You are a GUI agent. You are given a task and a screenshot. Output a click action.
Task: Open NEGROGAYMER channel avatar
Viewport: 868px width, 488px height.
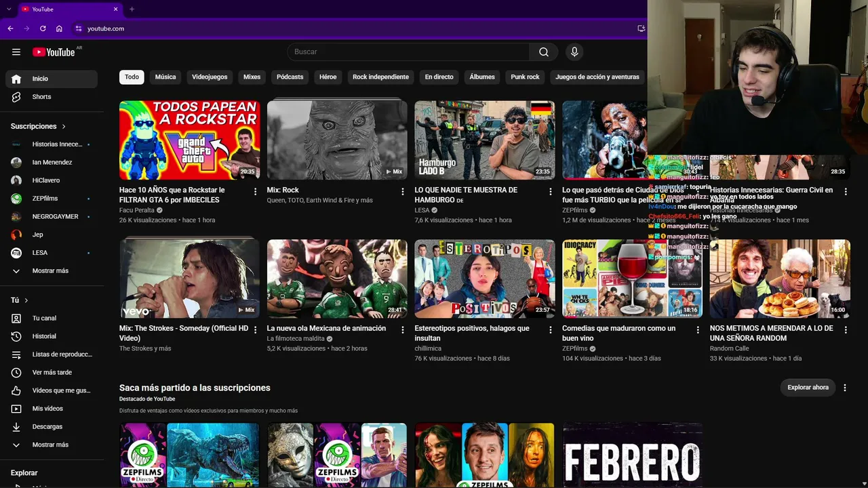tap(17, 217)
